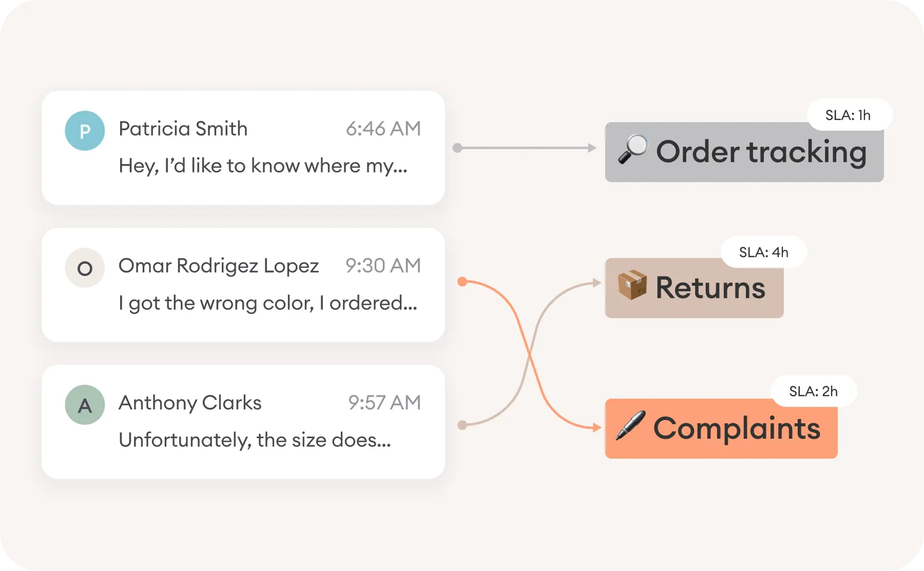The height and width of the screenshot is (571, 924).
Task: Click Patricia Smith's blue P avatar
Action: pyautogui.click(x=85, y=131)
